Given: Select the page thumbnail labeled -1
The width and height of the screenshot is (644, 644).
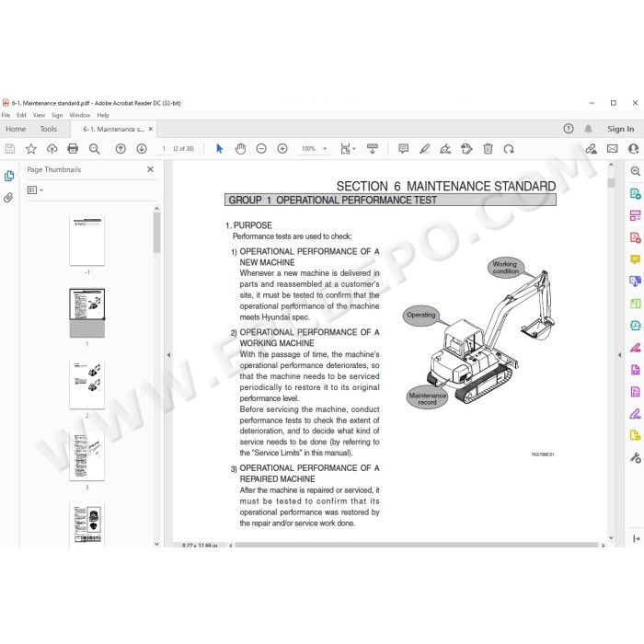Looking at the screenshot, I should pos(87,240).
